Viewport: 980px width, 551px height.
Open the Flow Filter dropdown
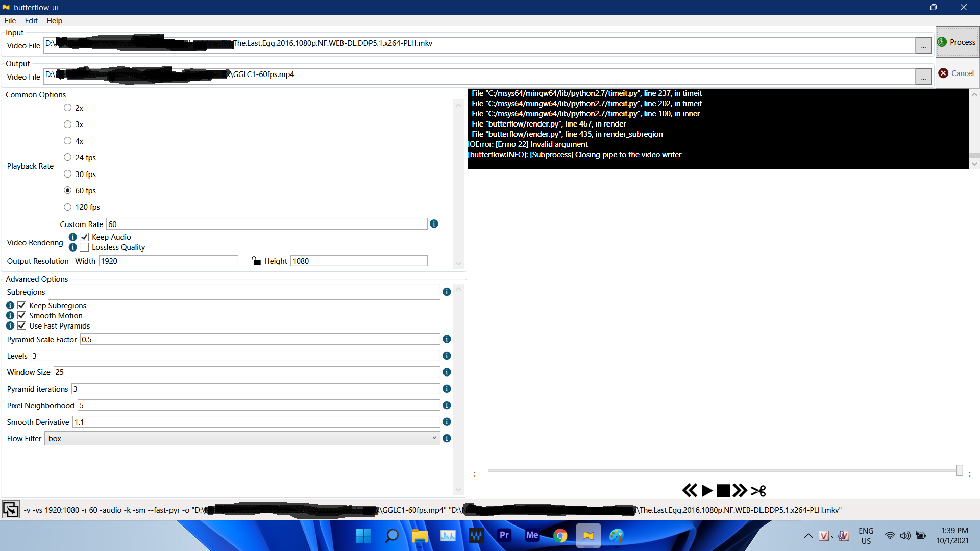[242, 438]
